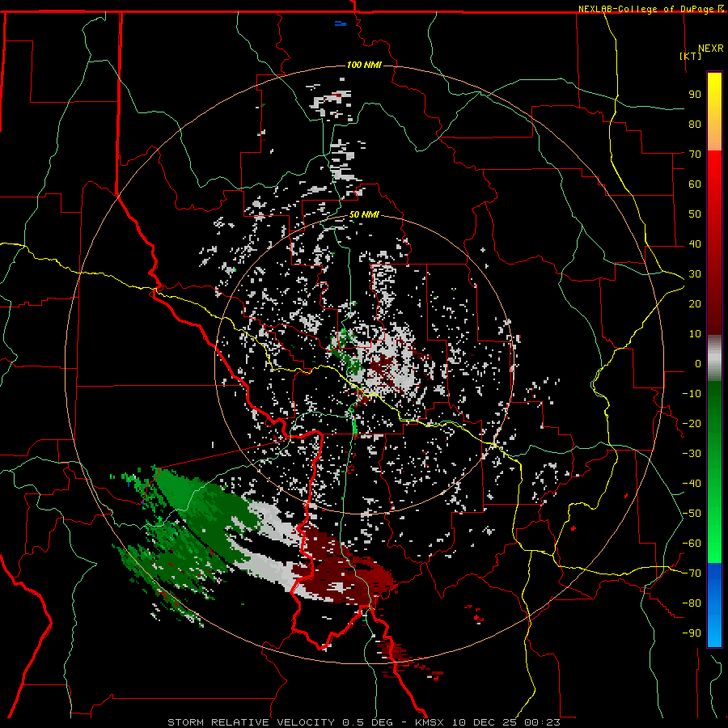Click the -10 value on velocity scale

click(x=692, y=394)
